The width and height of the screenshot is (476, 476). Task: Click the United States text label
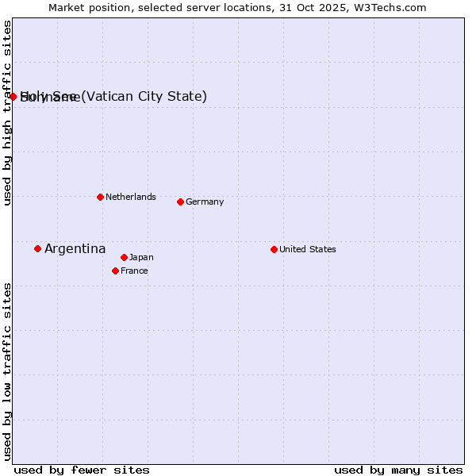[307, 249]
